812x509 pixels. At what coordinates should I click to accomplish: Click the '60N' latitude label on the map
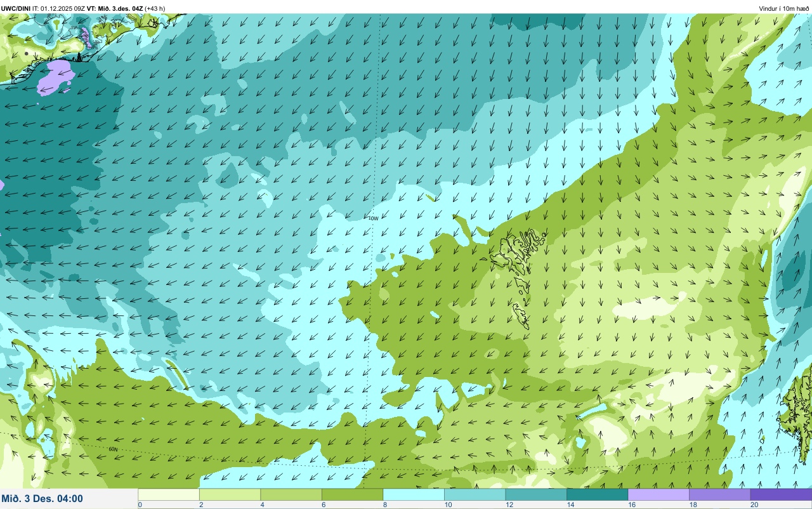[x=114, y=449]
